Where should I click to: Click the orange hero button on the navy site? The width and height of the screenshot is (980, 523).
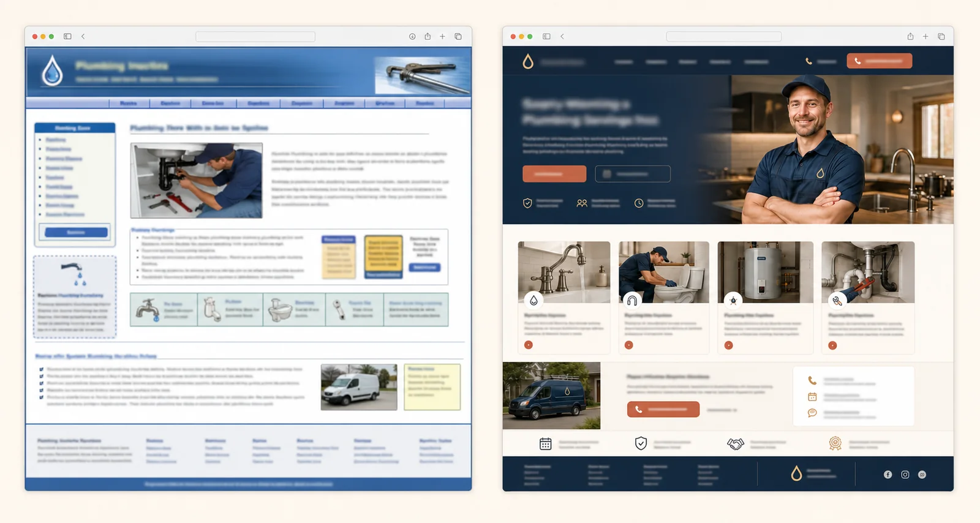coord(554,174)
